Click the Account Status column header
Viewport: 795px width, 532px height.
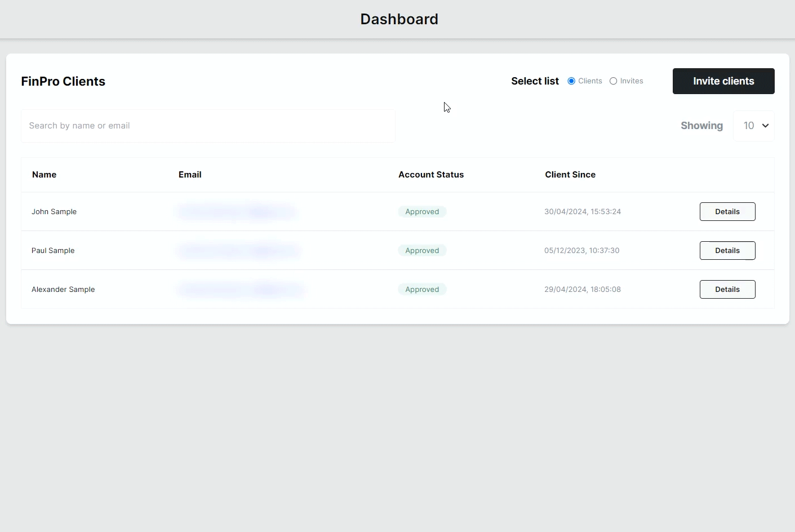click(x=431, y=175)
